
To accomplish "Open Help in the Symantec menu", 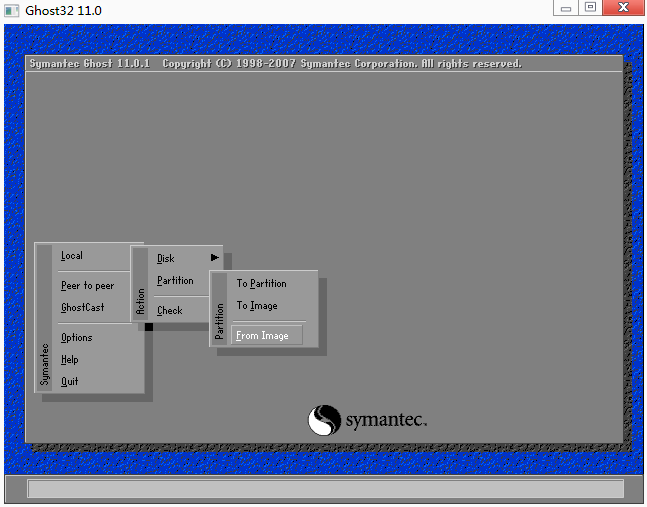I will click(x=70, y=359).
